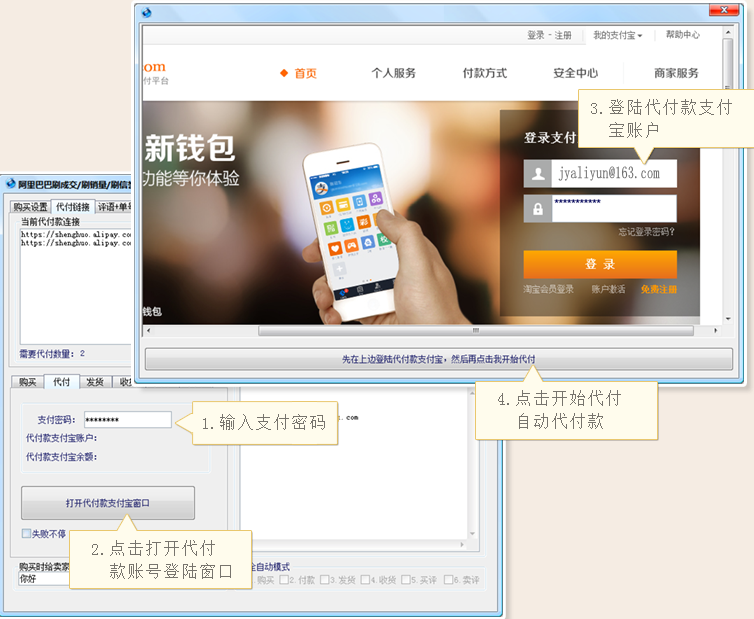Viewport: 754px width, 619px height.
Task: Switch to the 代付链接 tab
Action: click(73, 206)
